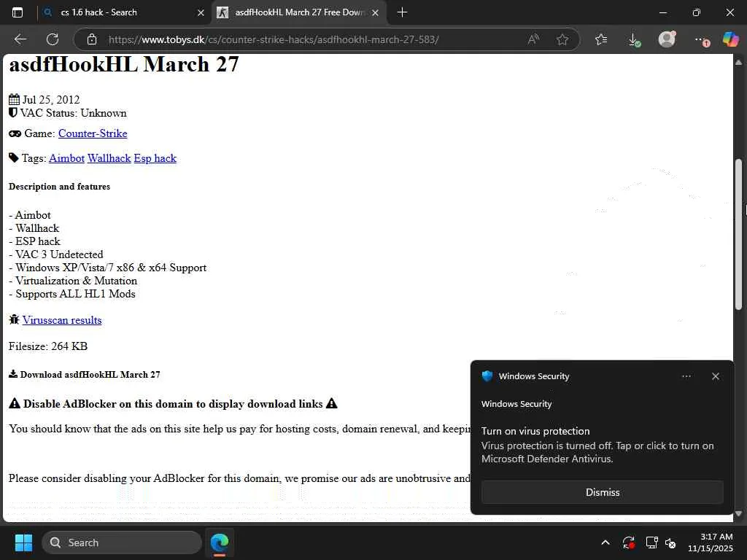Open the clock showing 3:17 AM

coord(711,542)
